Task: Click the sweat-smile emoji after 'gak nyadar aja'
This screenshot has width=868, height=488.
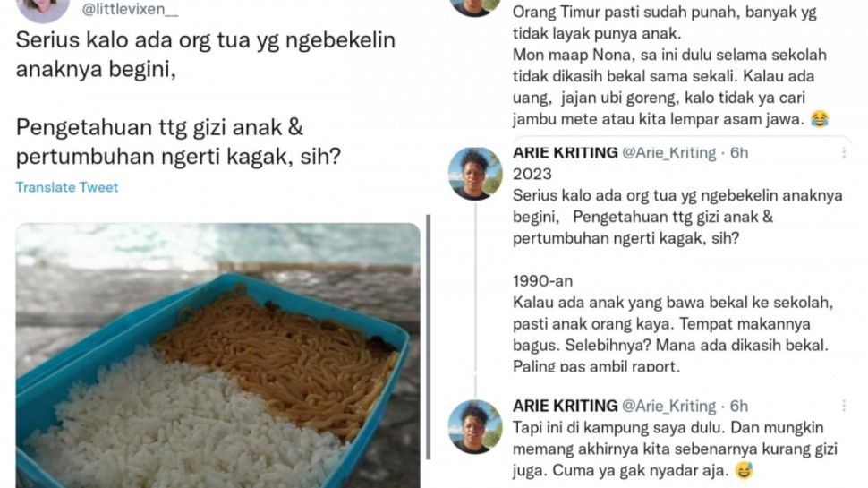Action: click(x=745, y=471)
